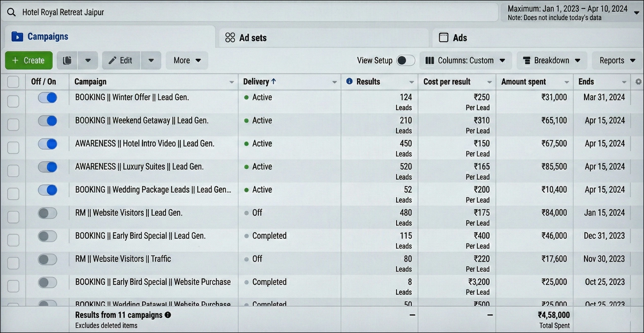This screenshot has height=333, width=644.
Task: Click info icon beside Results from 11 campaigns
Action: coord(168,315)
